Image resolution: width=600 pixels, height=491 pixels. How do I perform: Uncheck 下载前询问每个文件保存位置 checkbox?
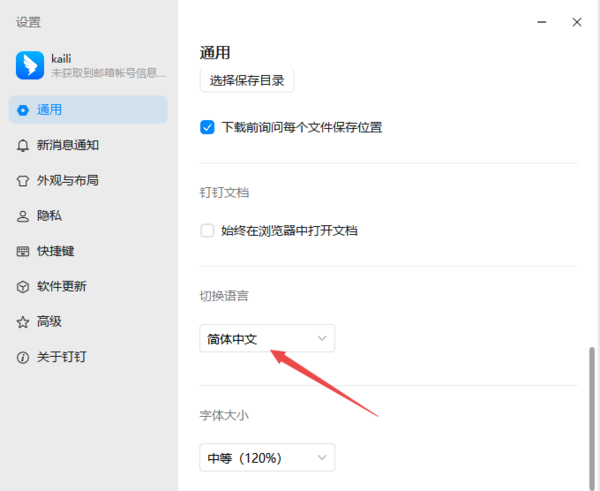pyautogui.click(x=208, y=127)
